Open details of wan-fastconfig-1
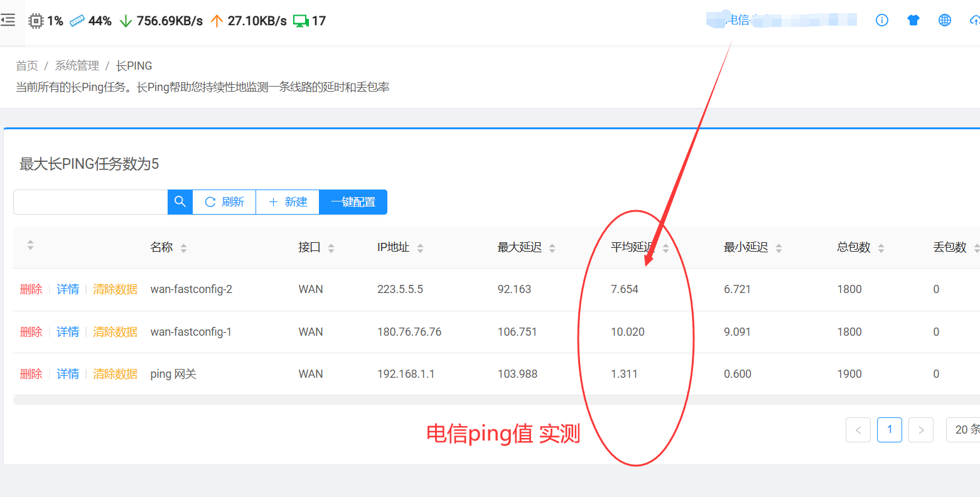The image size is (980, 497). click(68, 332)
